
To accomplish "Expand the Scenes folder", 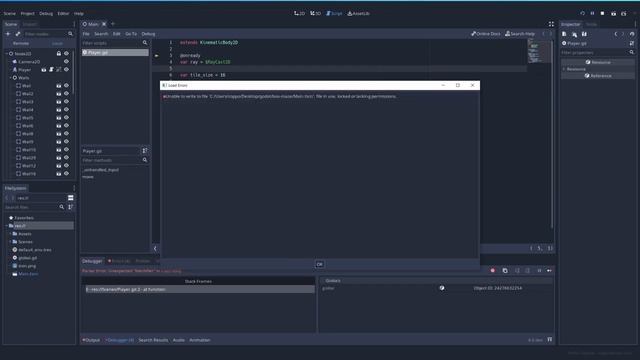I will point(11,242).
